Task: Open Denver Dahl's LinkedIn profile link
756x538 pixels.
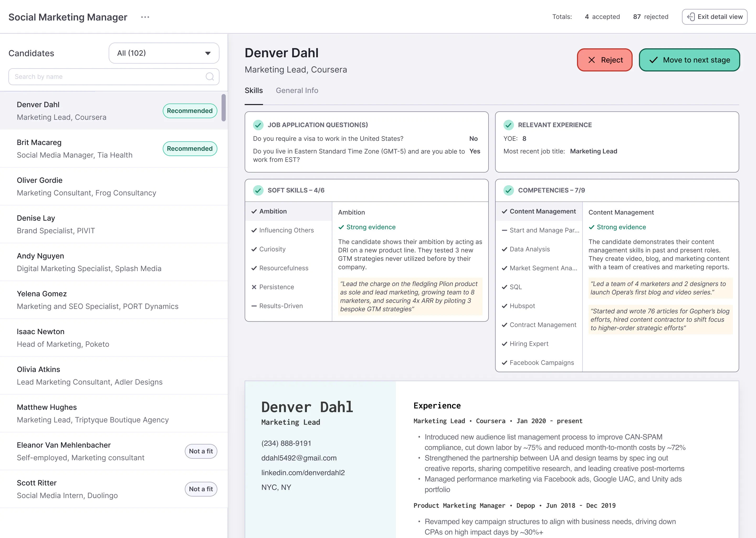Action: (x=303, y=472)
